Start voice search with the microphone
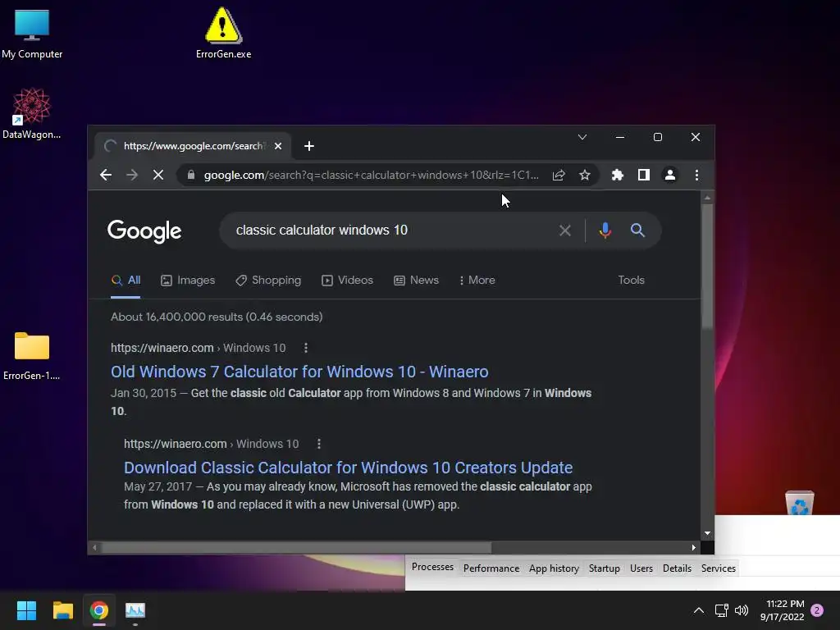The image size is (840, 630). pos(605,231)
